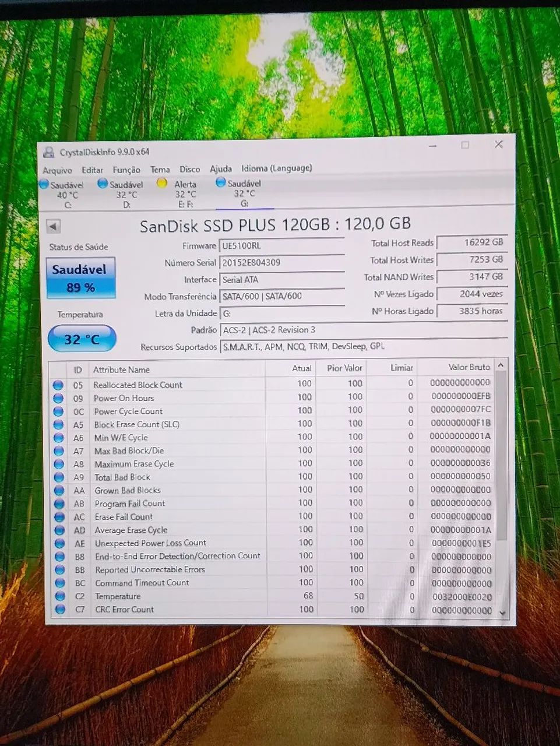Click the status orb for Grown Bad Blocks
The height and width of the screenshot is (746, 560).
click(59, 491)
